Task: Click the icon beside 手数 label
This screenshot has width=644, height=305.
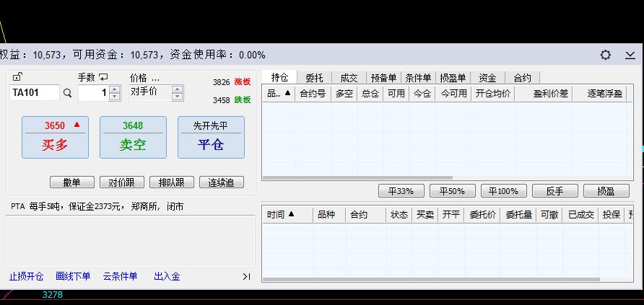Action: click(x=103, y=77)
